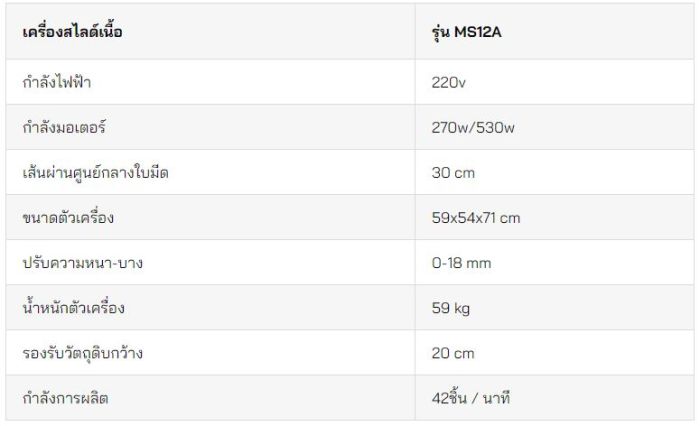
Task: Click the น้ำหนักตัวเครื่อง label
Action: [74, 308]
